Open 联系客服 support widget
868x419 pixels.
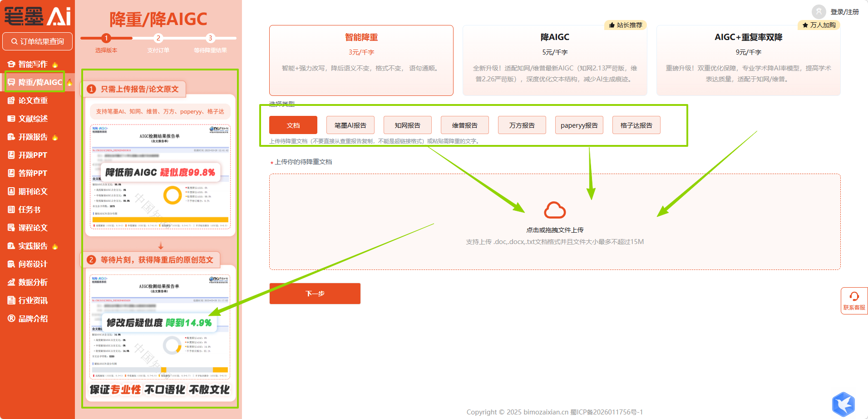click(854, 301)
